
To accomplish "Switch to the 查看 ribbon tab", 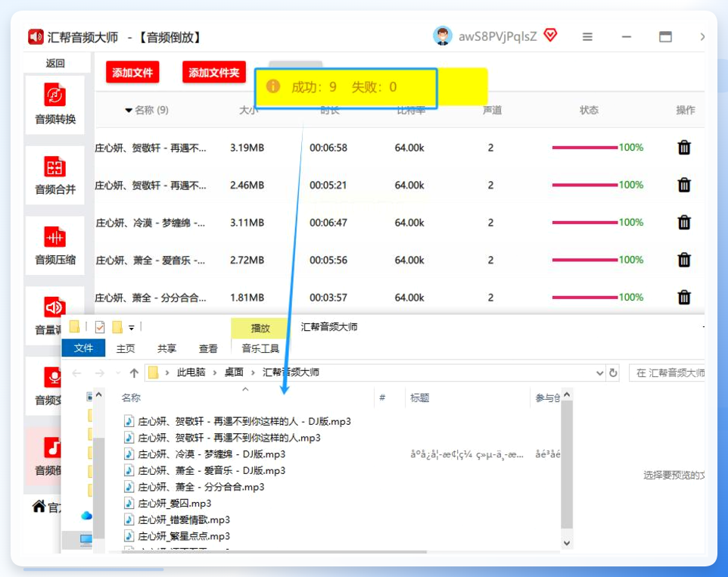I will [208, 348].
